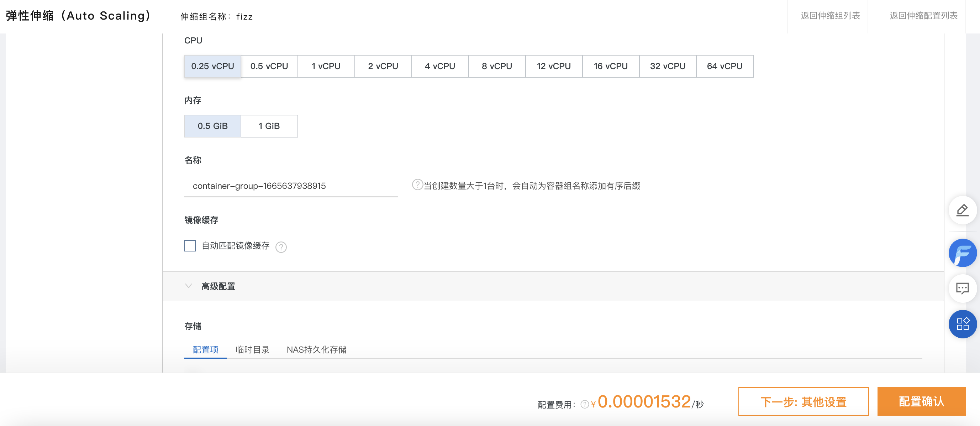The height and width of the screenshot is (426, 980).
Task: Click help icon next to 自动匹配镜像缓存
Action: point(281,247)
